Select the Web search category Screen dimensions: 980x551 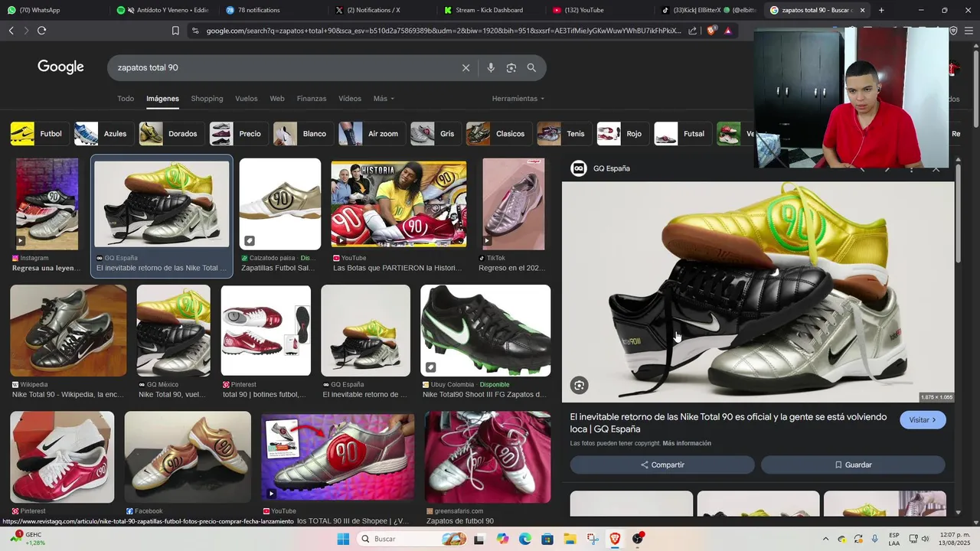coord(277,99)
